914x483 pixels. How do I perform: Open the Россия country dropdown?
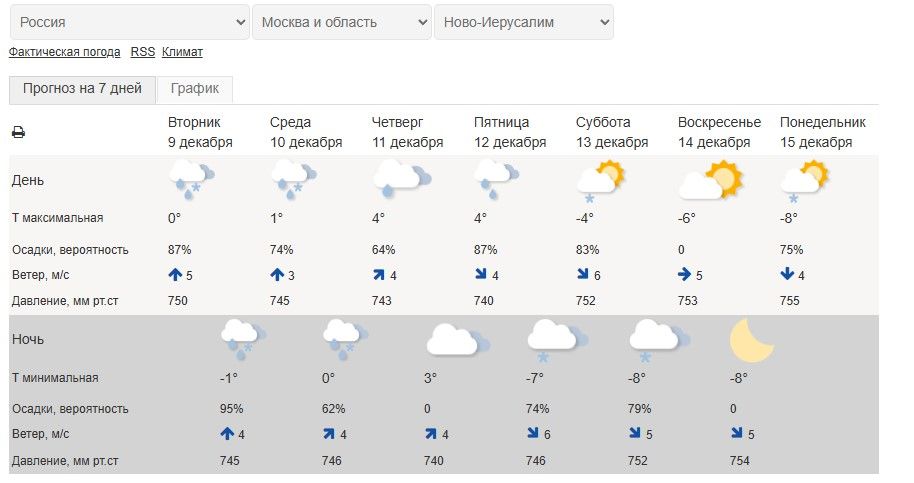[129, 22]
